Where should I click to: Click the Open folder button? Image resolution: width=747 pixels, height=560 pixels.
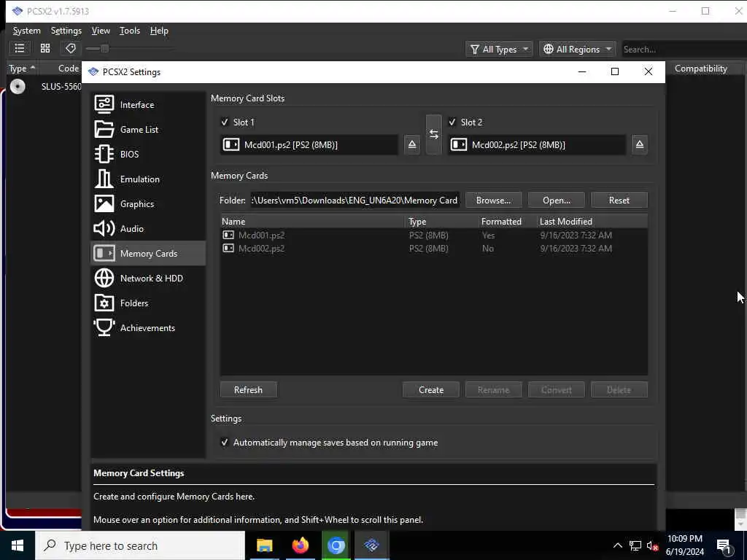coord(557,200)
